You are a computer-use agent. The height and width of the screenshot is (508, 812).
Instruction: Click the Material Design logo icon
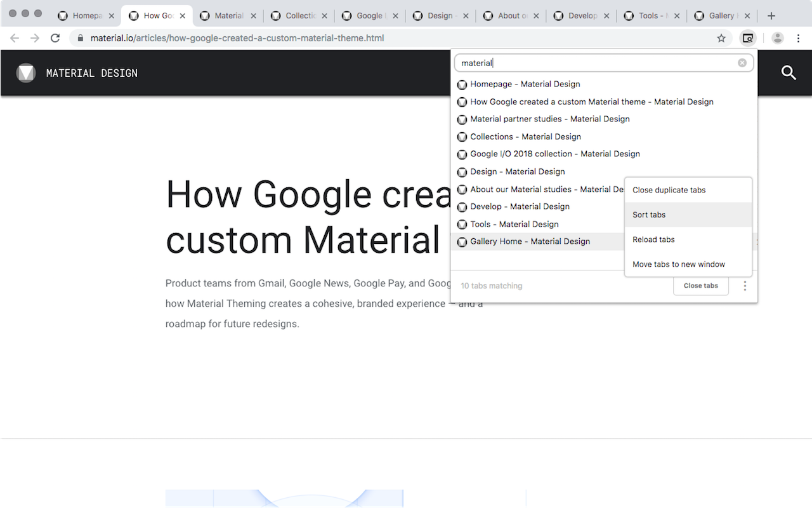(x=26, y=73)
